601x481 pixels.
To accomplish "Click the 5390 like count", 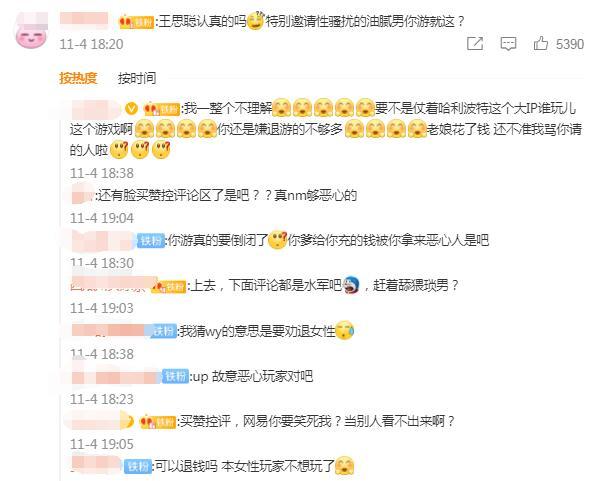I will (x=570, y=44).
